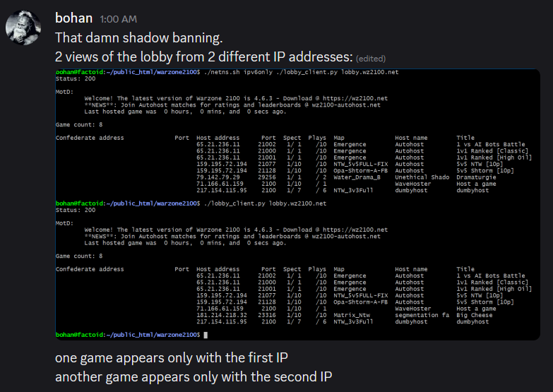Click the (edited) label
The width and height of the screenshot is (553, 392).
[x=371, y=58]
